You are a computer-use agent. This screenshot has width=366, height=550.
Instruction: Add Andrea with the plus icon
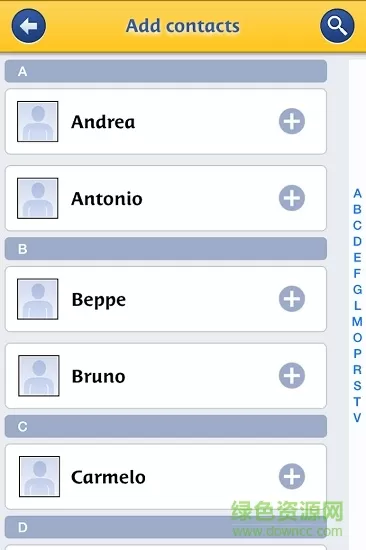[x=292, y=121]
